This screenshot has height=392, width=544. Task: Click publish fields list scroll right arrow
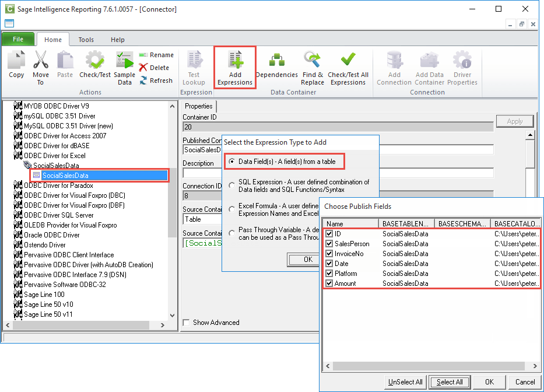[535, 366]
